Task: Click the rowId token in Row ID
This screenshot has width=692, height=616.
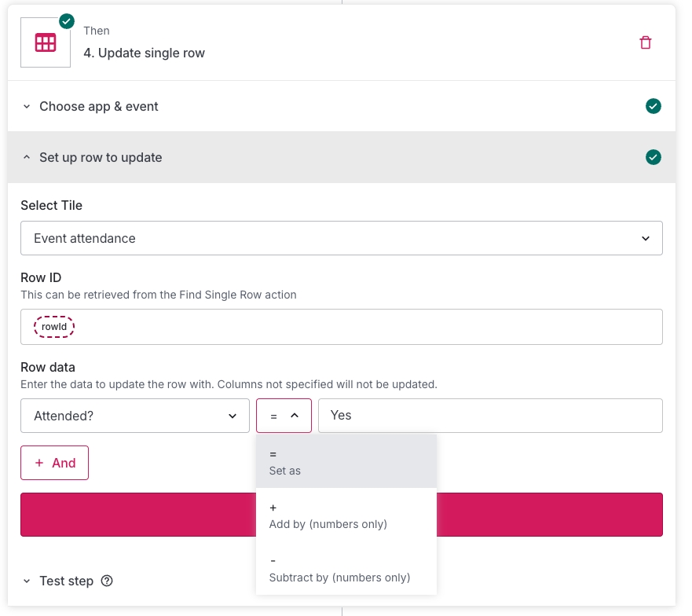Action: click(54, 327)
